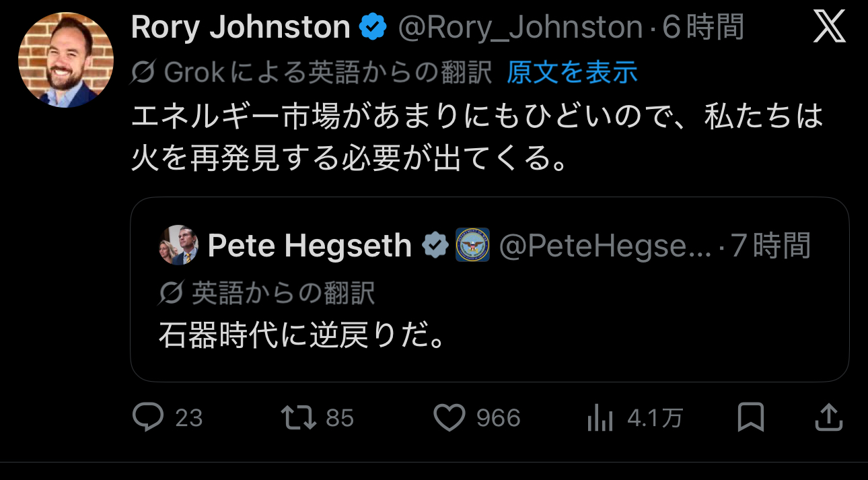Click Rory Johnston's blue verified badge

(372, 28)
